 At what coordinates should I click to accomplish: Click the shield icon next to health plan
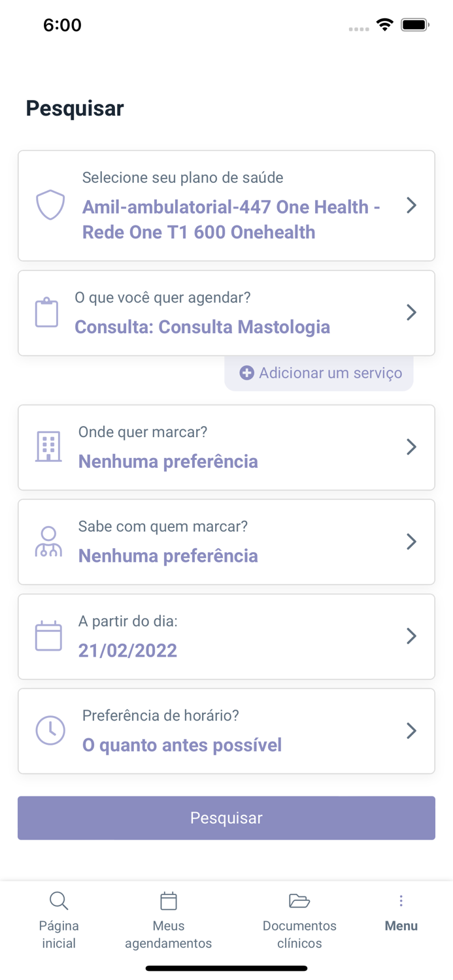click(x=50, y=204)
